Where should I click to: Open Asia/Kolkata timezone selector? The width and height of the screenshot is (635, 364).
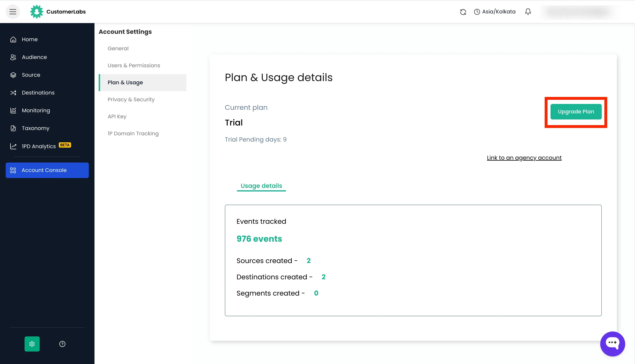coord(495,12)
